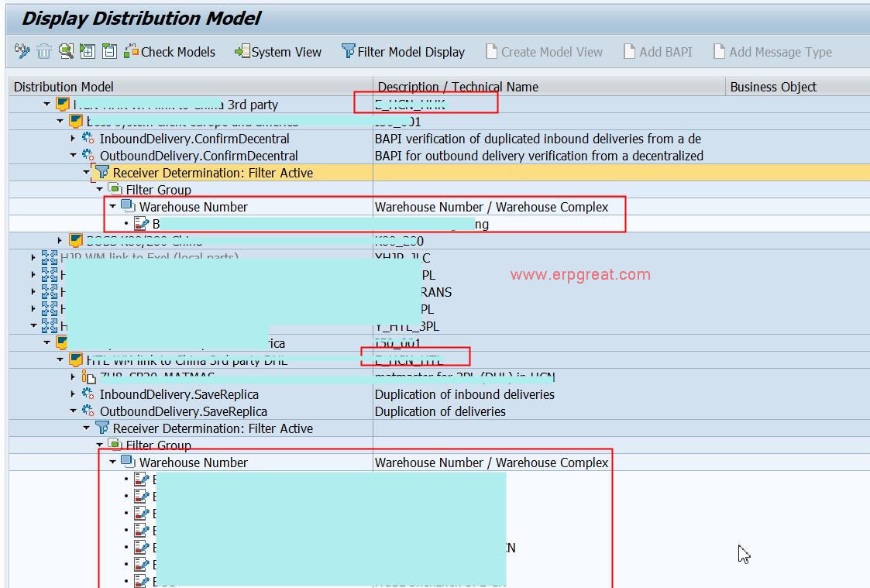Collapse the '3rd party' model view node

pos(47,105)
